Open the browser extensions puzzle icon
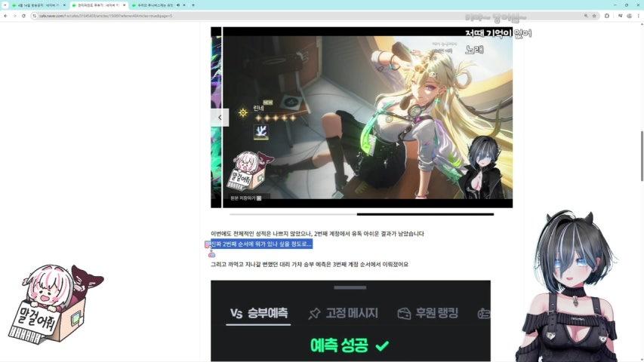644x362 pixels. (x=606, y=16)
